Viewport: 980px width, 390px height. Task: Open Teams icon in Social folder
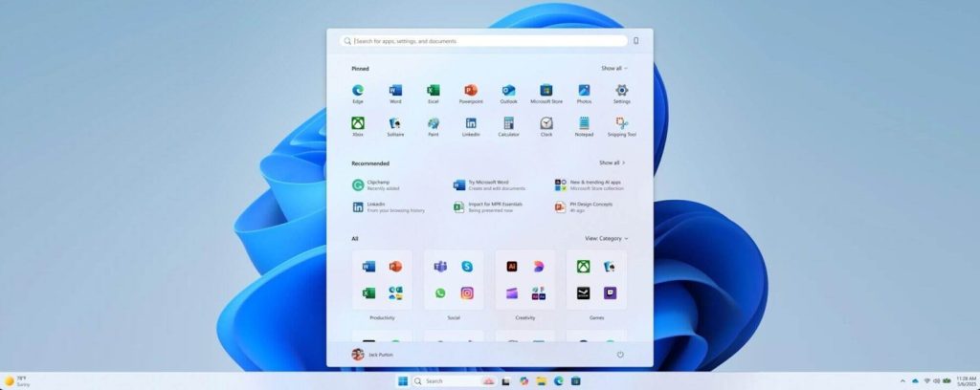pyautogui.click(x=440, y=267)
